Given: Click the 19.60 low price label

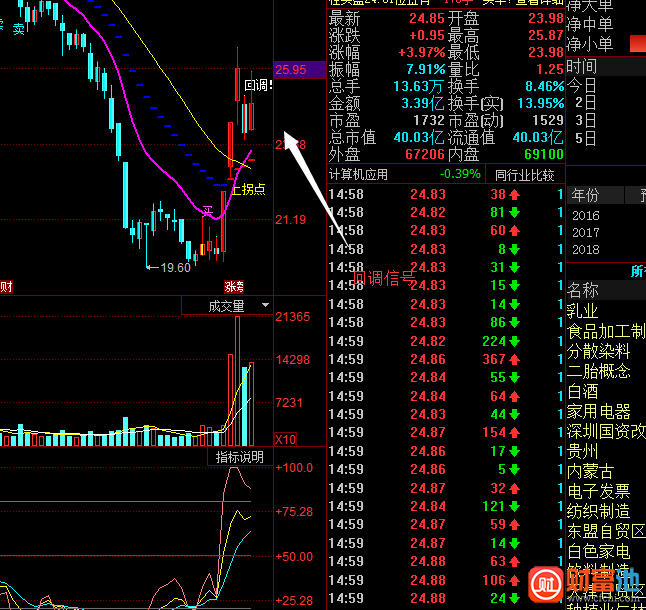Looking at the screenshot, I should [x=176, y=268].
